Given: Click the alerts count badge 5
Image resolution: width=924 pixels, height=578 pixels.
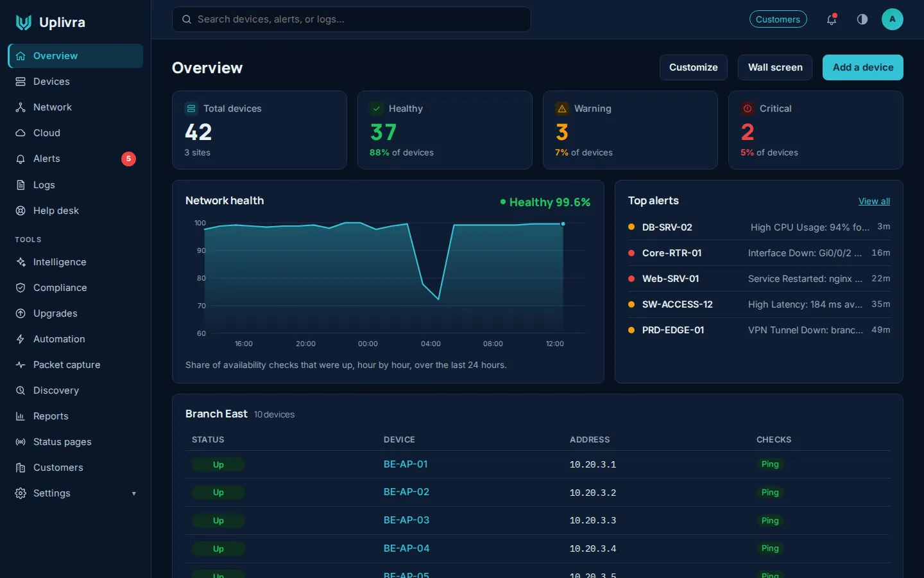Looking at the screenshot, I should tap(128, 159).
